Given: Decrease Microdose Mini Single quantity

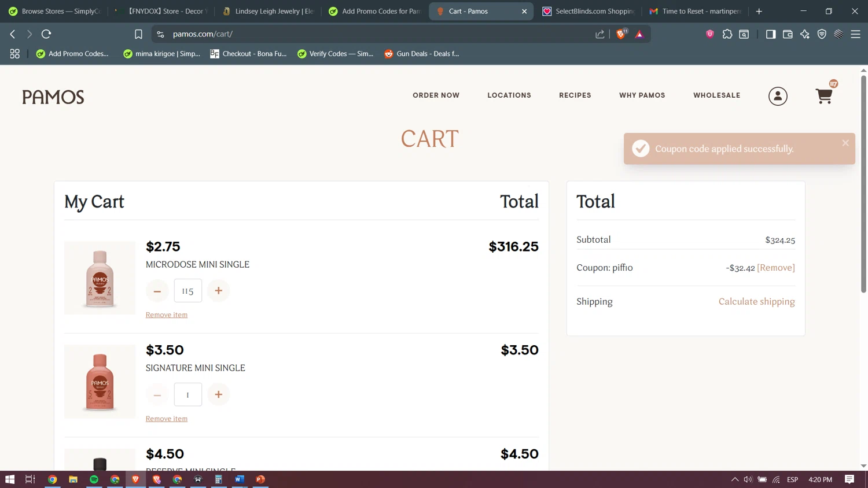Looking at the screenshot, I should point(157,291).
